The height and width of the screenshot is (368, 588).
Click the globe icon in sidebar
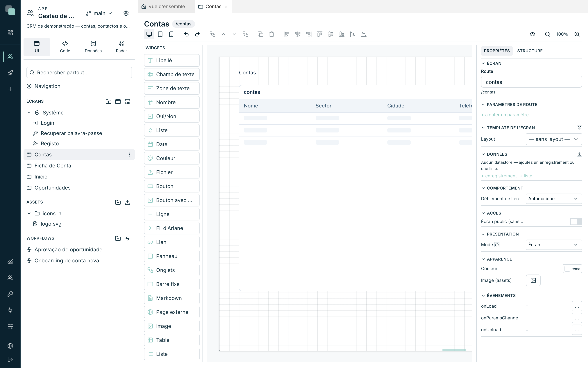pyautogui.click(x=10, y=346)
